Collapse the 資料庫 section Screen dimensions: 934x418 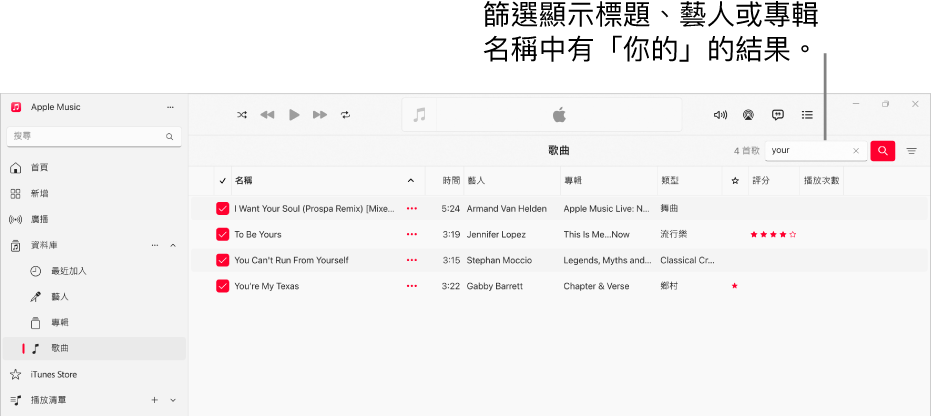[173, 245]
